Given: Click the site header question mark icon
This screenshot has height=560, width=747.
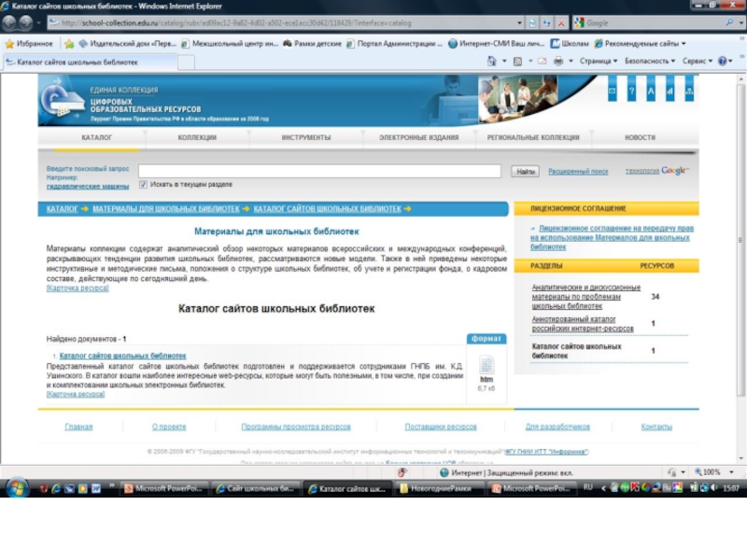Looking at the screenshot, I should (631, 91).
